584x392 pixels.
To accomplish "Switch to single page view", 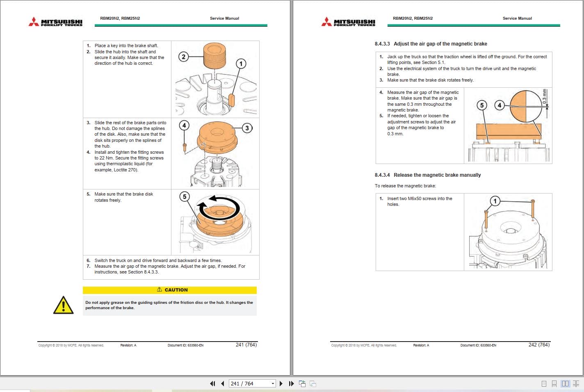I will (544, 384).
